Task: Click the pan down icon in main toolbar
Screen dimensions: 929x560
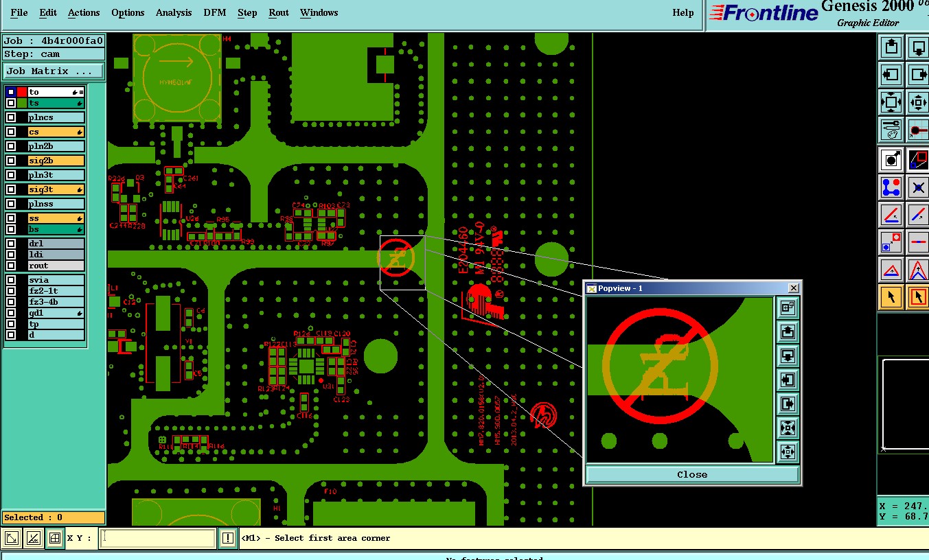Action: 918,47
